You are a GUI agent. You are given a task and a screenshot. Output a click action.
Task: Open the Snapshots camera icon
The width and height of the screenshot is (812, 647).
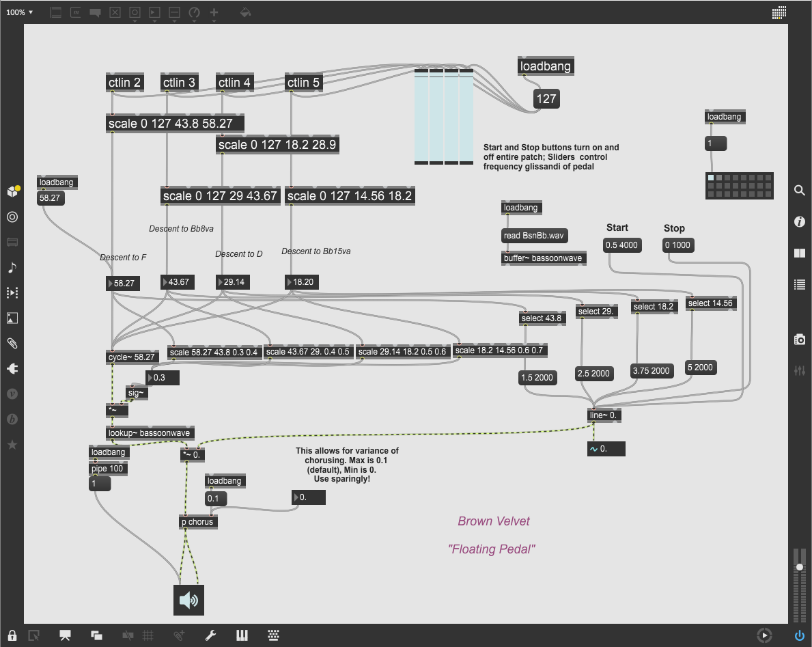coord(800,340)
